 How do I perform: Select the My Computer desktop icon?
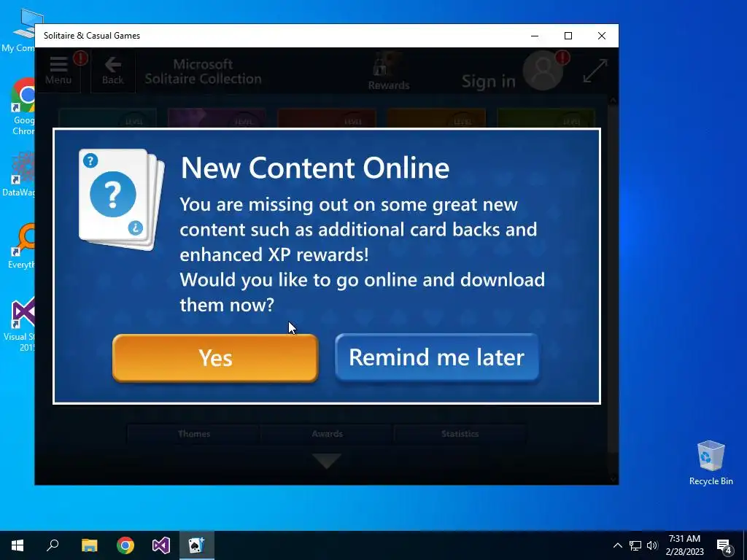coord(18,30)
